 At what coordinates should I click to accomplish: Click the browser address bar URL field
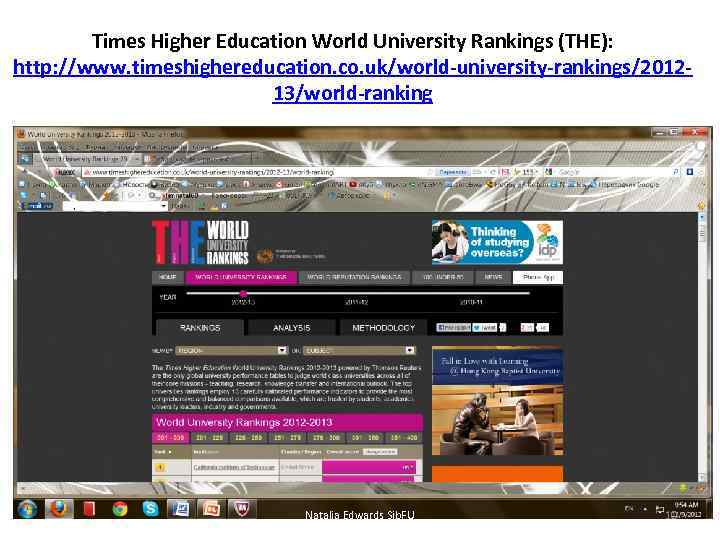pyautogui.click(x=257, y=172)
